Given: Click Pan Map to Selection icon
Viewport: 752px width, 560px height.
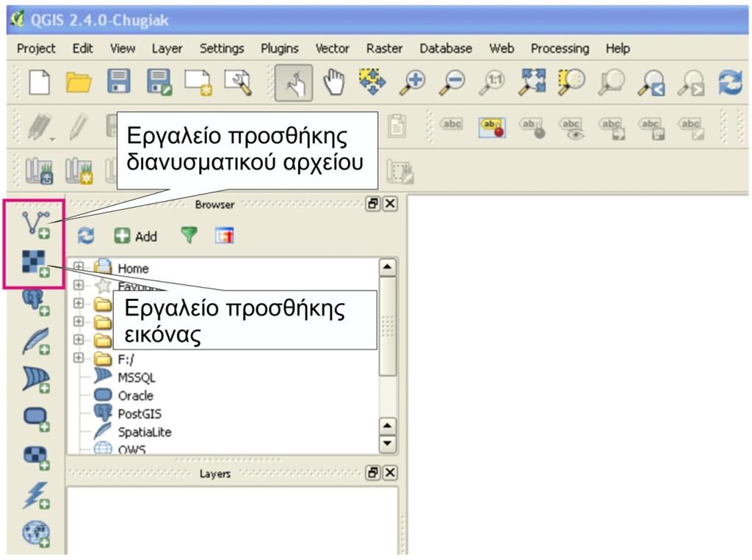Looking at the screenshot, I should [x=372, y=81].
